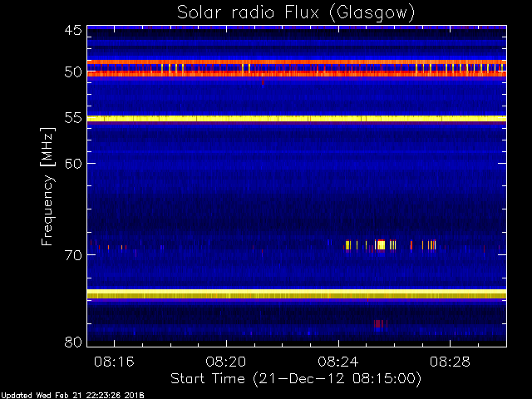Viewport: 532px width, 399px height.
Task: Click the 08:24 time tick label
Action: click(x=338, y=362)
